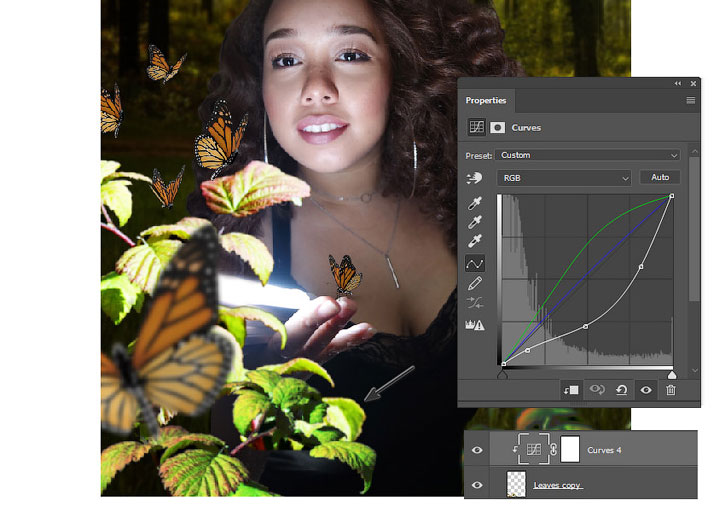725x512 pixels.
Task: Select edit points curve tool
Action: pos(475,264)
